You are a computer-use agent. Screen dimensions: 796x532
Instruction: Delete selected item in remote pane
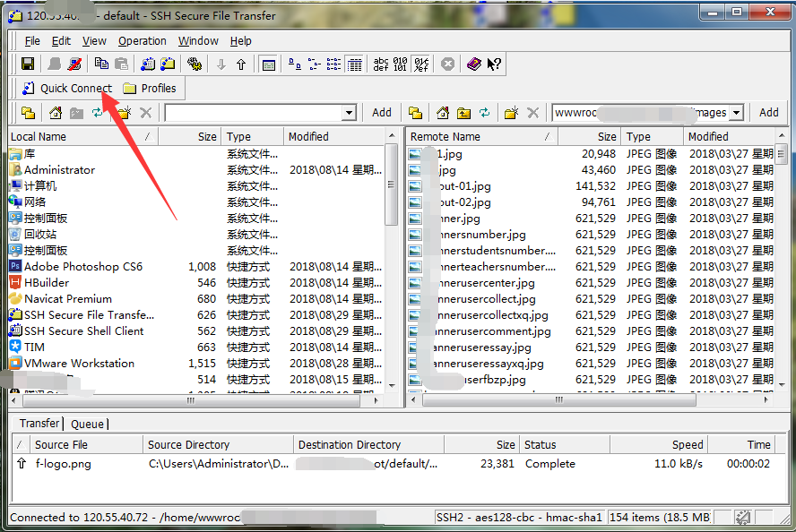coord(532,113)
